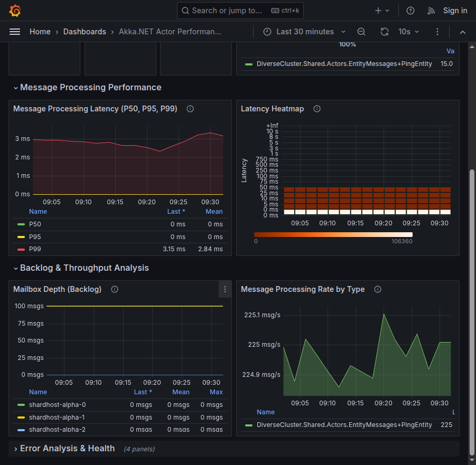Go to Home in breadcrumb
This screenshot has height=465, width=476.
[x=40, y=32]
